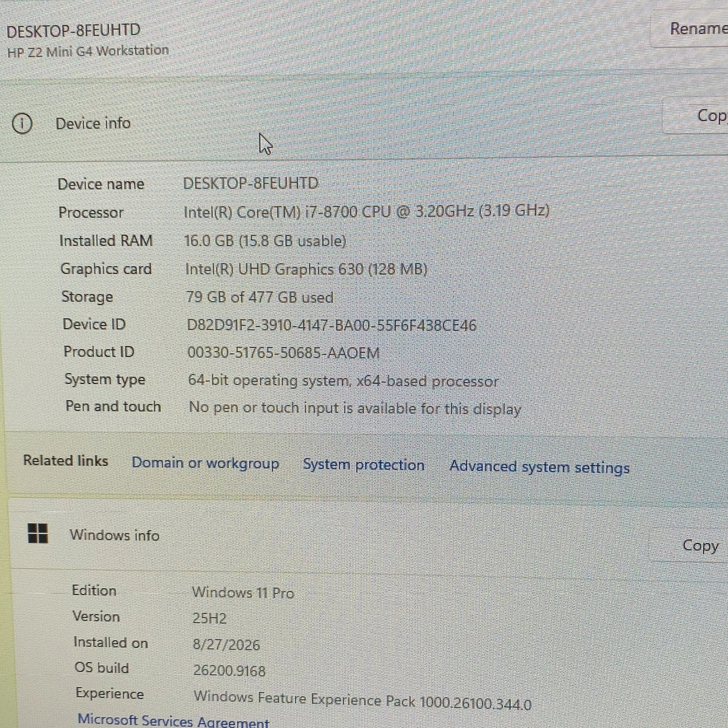This screenshot has width=728, height=728.
Task: Click the Device ID label
Action: [x=94, y=325]
